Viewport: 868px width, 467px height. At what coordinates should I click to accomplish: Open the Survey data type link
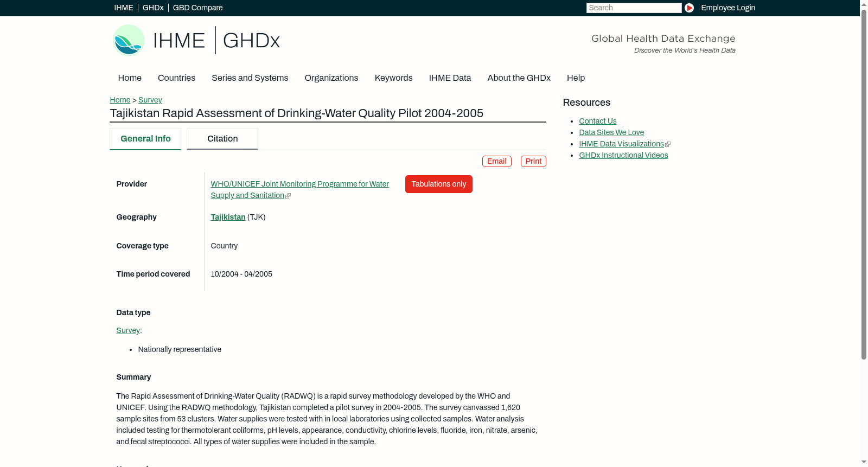coord(128,331)
